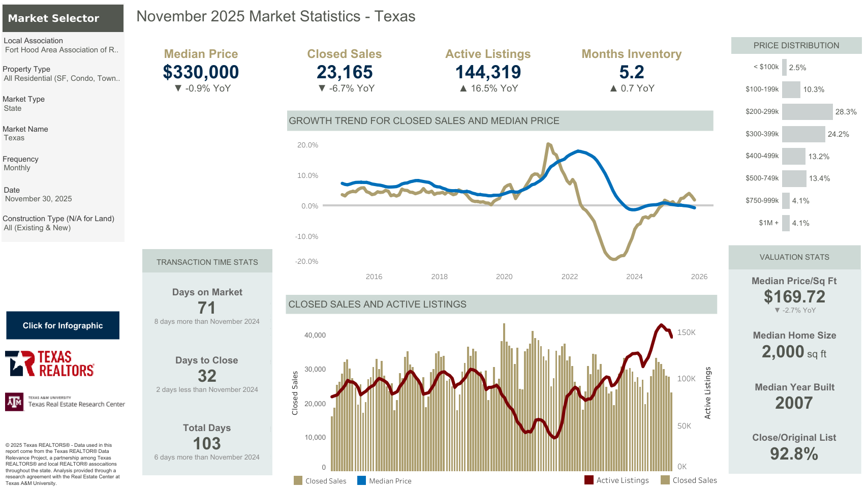Viewport: 868px width, 488px height.
Task: Click the Median Price down-arrow indicator
Action: (x=178, y=88)
